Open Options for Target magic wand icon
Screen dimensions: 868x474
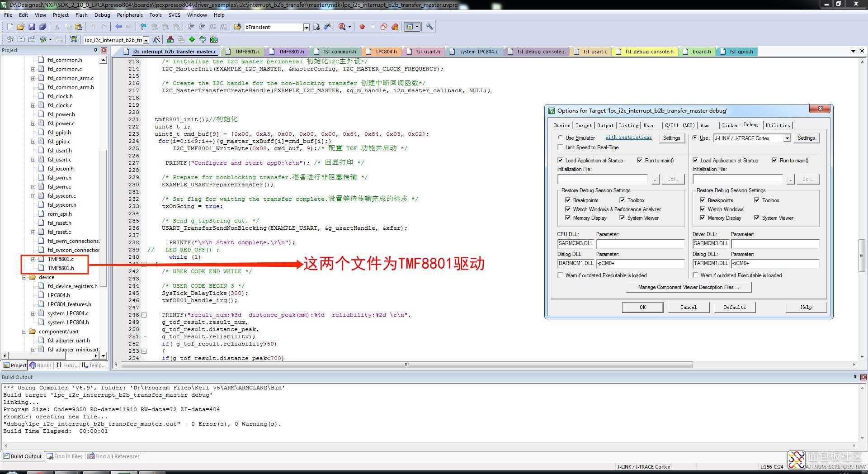coord(157,40)
